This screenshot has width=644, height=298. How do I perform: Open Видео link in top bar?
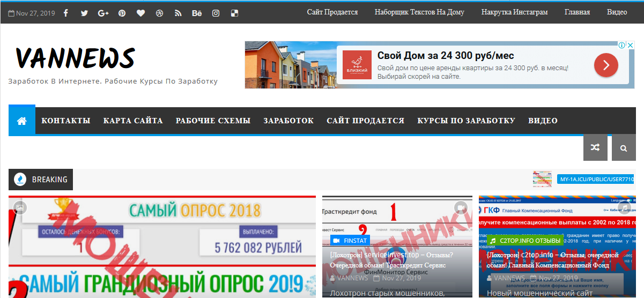coord(617,12)
